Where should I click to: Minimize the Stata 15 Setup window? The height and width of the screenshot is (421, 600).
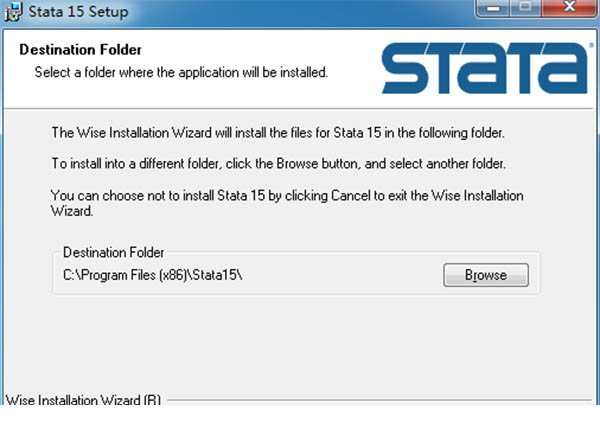point(493,8)
